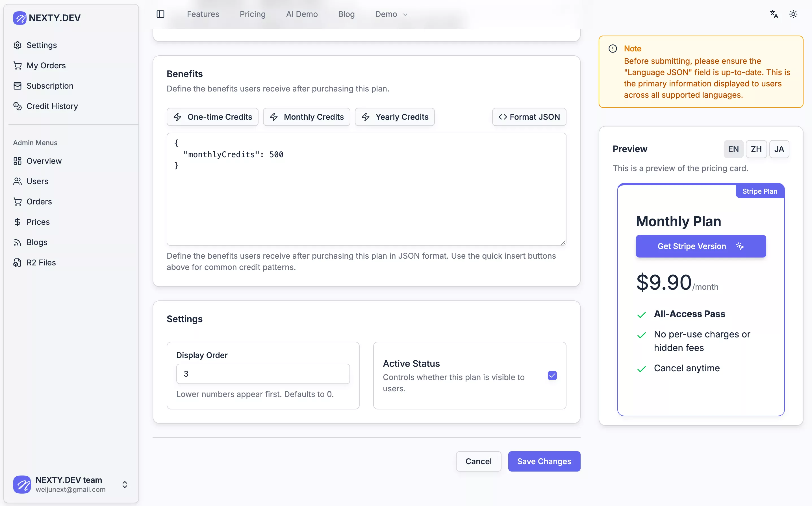Open the Blogs admin section
Viewport: 812px width, 506px height.
point(36,242)
